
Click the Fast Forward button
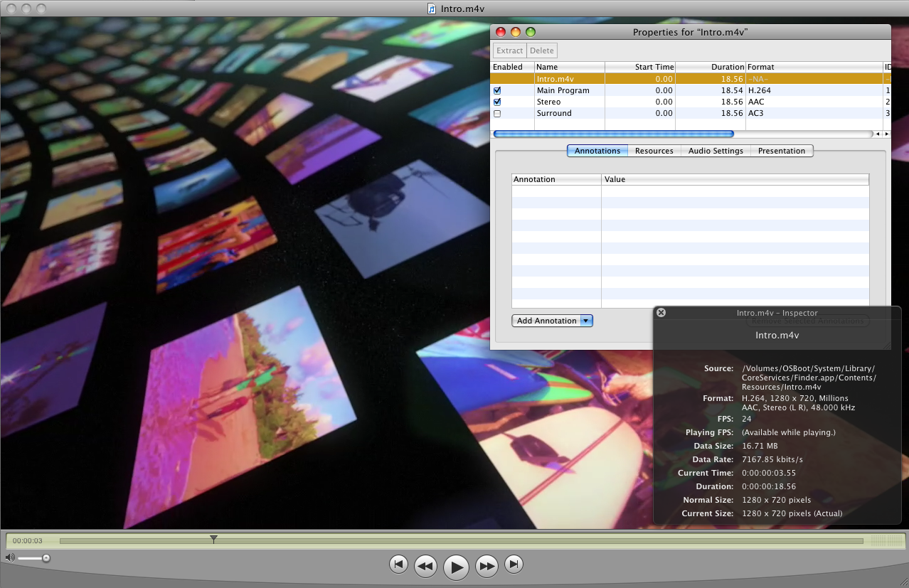coord(487,566)
